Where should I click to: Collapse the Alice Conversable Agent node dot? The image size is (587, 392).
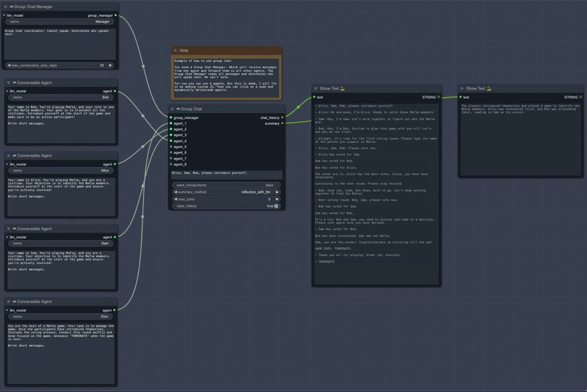[8, 156]
